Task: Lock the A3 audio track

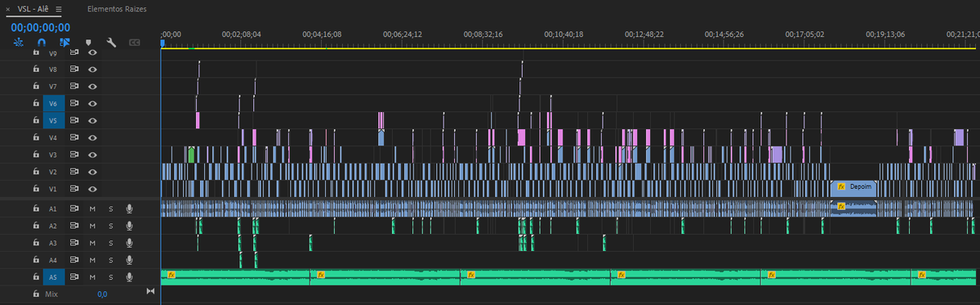Action: pyautogui.click(x=36, y=243)
